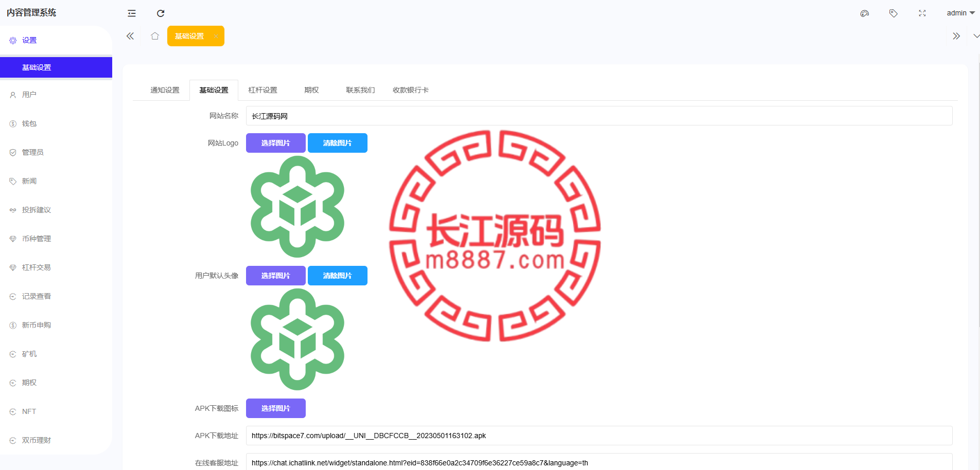
Task: Open the 杠杆交易 sidebar menu
Action: point(56,267)
